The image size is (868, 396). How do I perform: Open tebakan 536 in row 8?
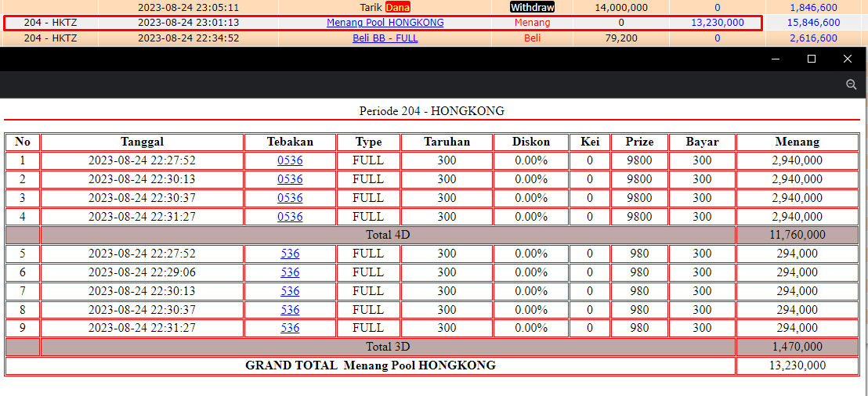click(x=290, y=309)
